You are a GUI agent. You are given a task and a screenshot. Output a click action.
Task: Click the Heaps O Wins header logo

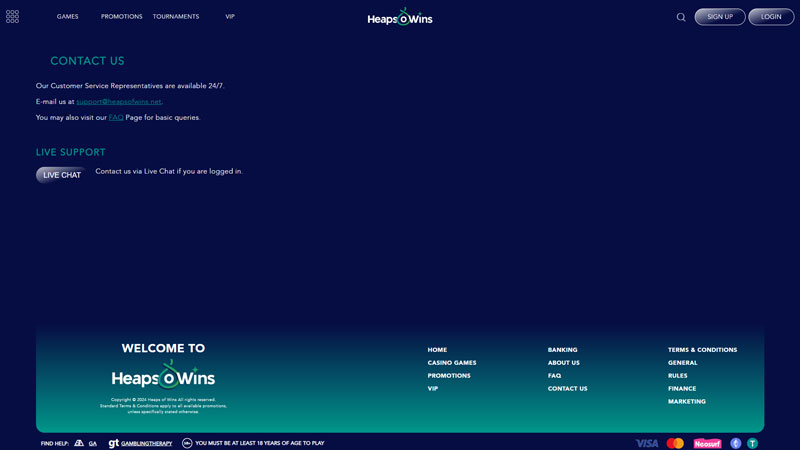400,17
